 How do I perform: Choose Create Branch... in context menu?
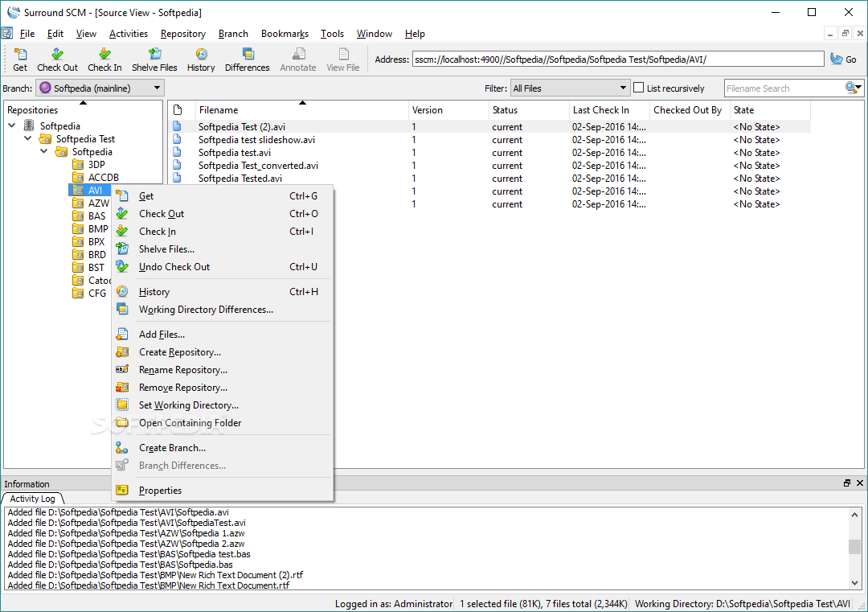[x=223, y=448]
